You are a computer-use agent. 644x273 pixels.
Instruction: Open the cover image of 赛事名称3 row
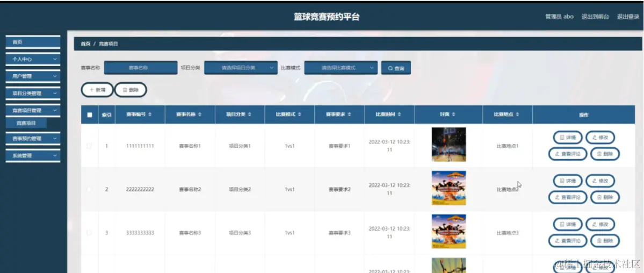448,232
